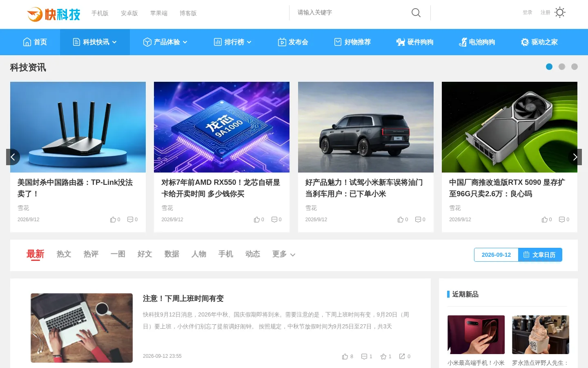Click the home house icon
588x368 pixels.
(x=27, y=42)
